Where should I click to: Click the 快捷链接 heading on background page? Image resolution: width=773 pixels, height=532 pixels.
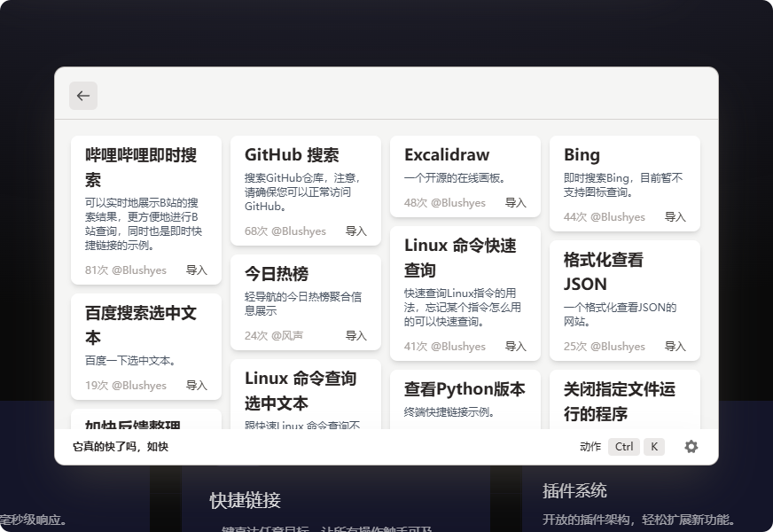click(245, 500)
